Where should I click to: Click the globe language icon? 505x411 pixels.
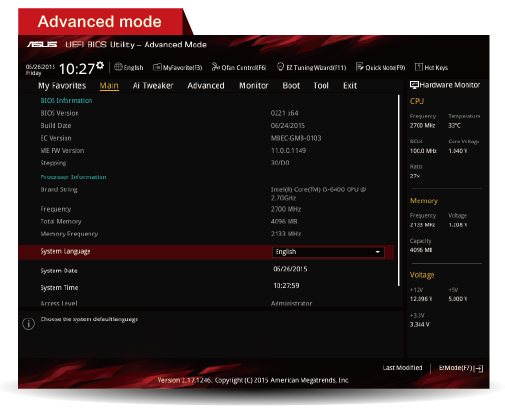coord(118,67)
